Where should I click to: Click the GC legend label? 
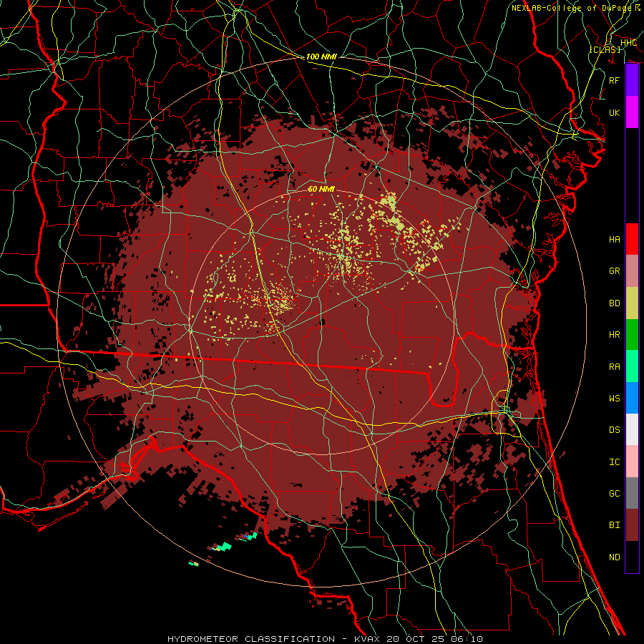coord(614,494)
